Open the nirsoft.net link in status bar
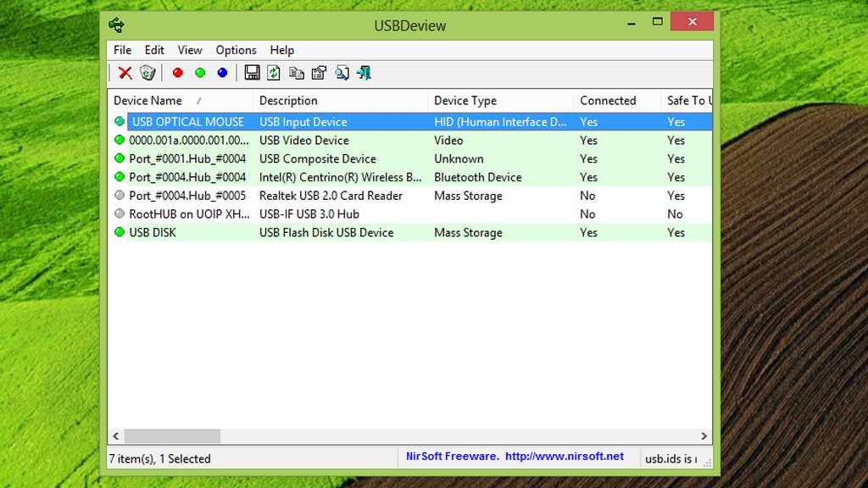Viewport: 868px width, 488px height. tap(564, 457)
